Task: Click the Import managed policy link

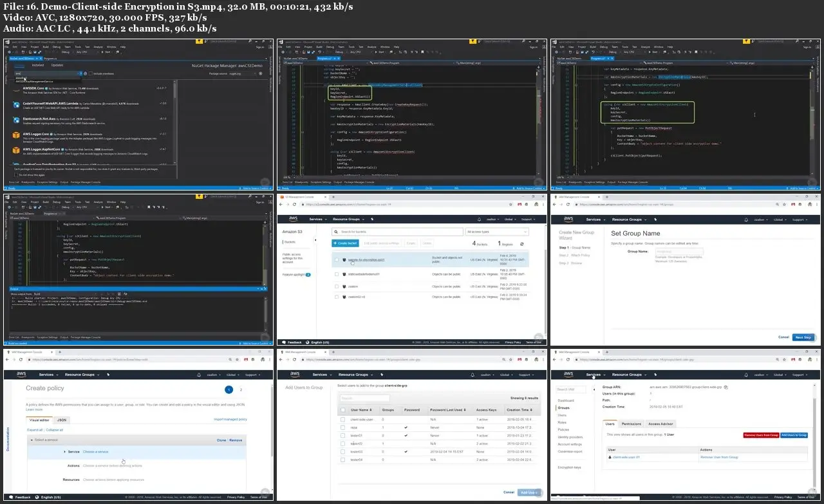Action: click(230, 420)
